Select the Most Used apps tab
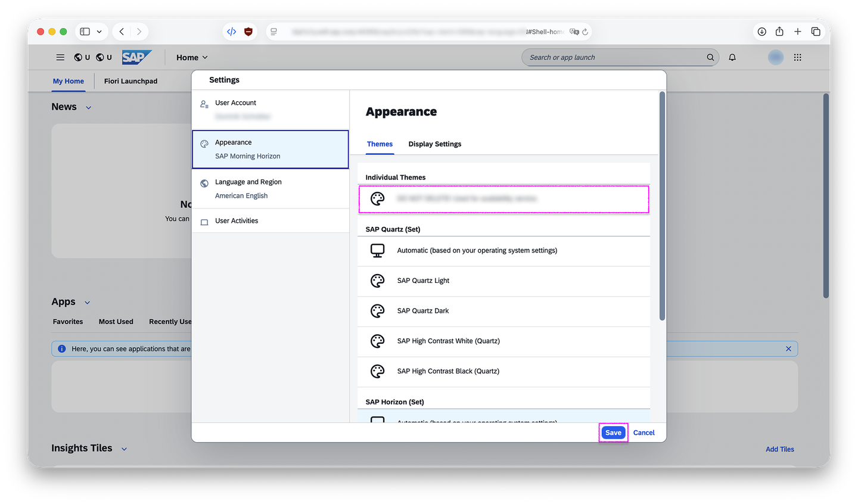The height and width of the screenshot is (504, 858). pos(116,322)
